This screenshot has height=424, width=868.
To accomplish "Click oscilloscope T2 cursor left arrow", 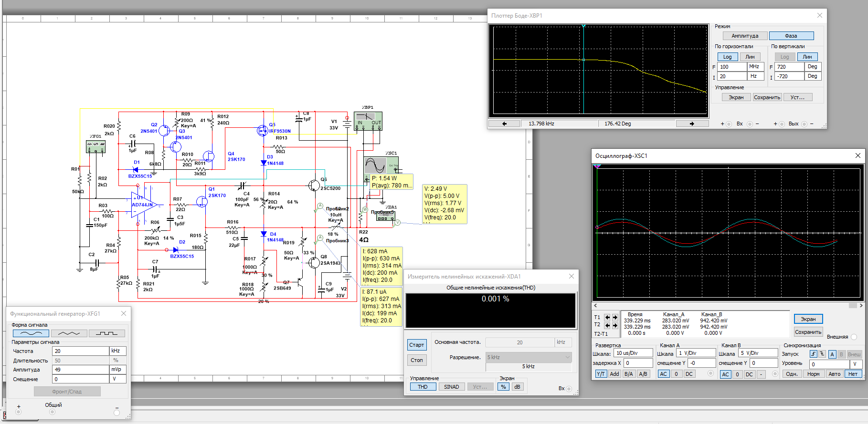I will tap(607, 325).
